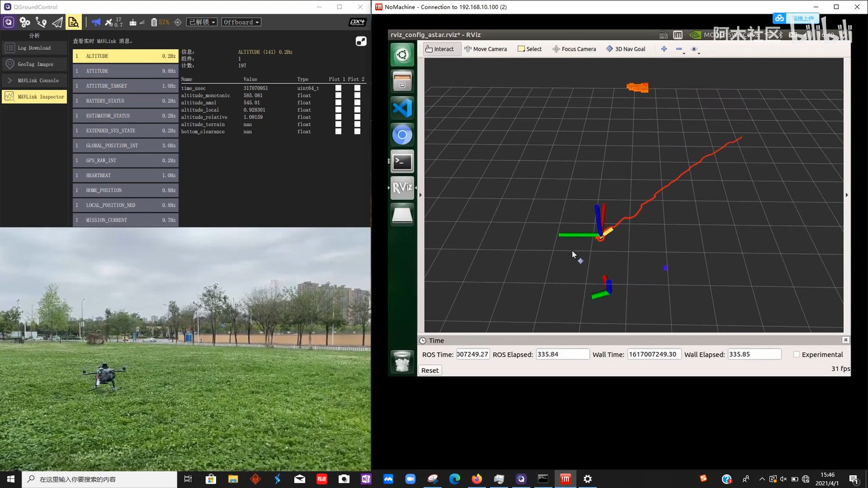Viewport: 868px width, 488px height.
Task: Check Plot 2 box for altitude_amsl
Action: (x=357, y=103)
